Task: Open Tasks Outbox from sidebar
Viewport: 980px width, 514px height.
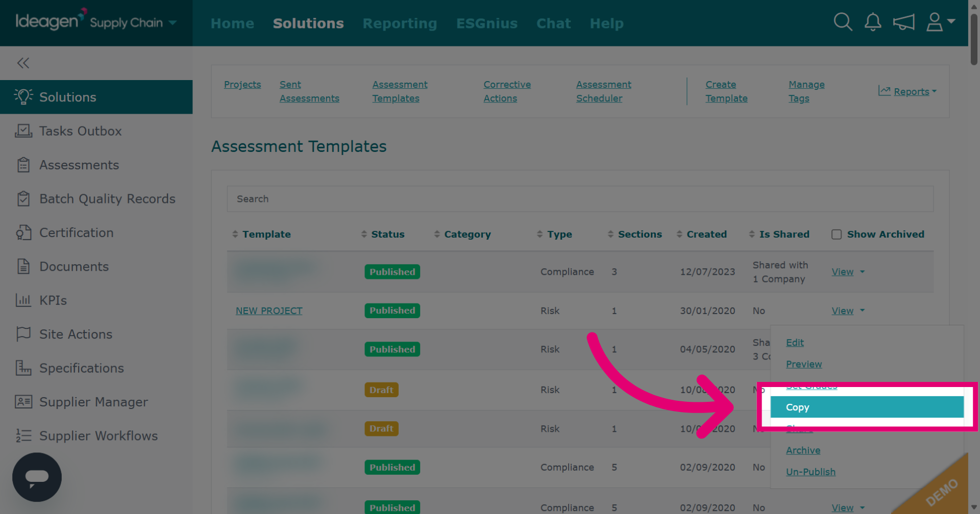Action: click(x=80, y=131)
